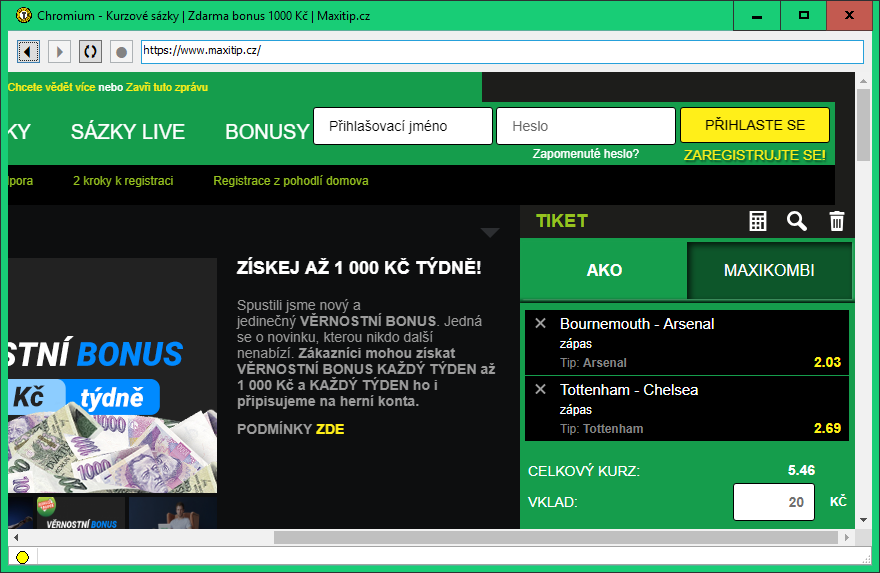Click the VKLAD amount field showing 20
This screenshot has width=880, height=573.
coord(774,502)
